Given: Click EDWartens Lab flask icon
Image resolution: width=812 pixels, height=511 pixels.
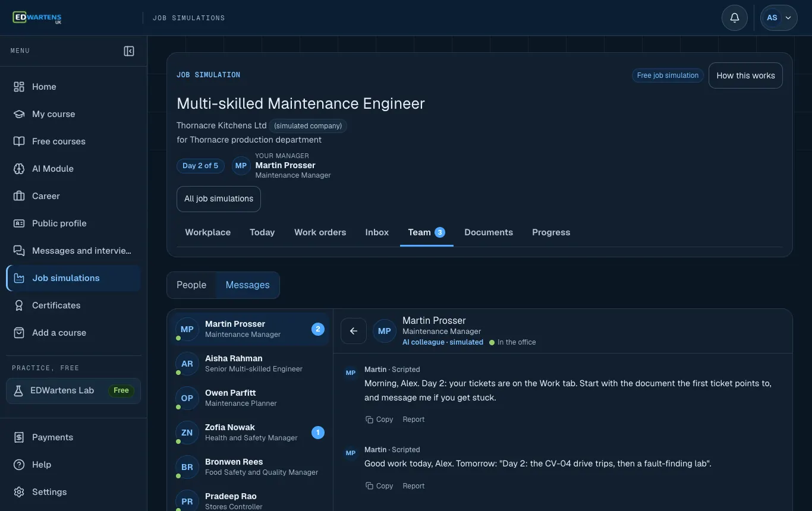Looking at the screenshot, I should tap(18, 390).
